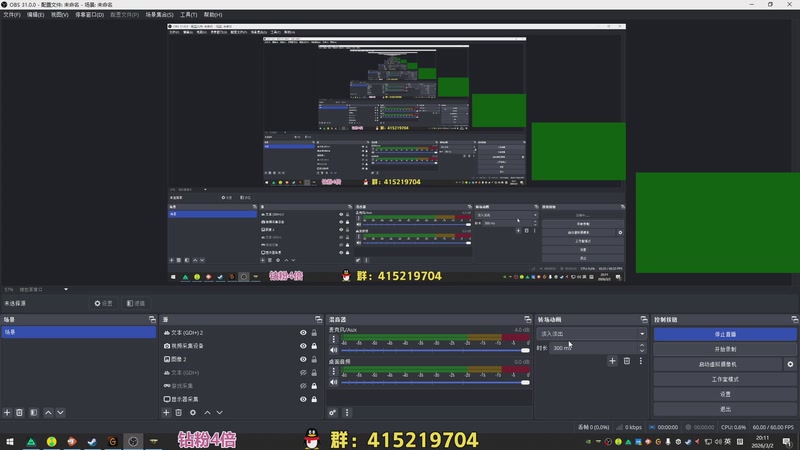
Task: Add a new source with the plus icon
Action: point(166,412)
